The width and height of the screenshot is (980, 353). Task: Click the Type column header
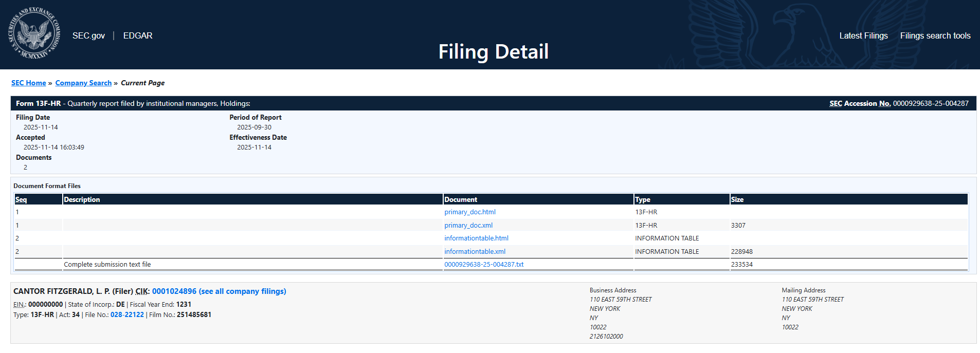click(x=642, y=200)
